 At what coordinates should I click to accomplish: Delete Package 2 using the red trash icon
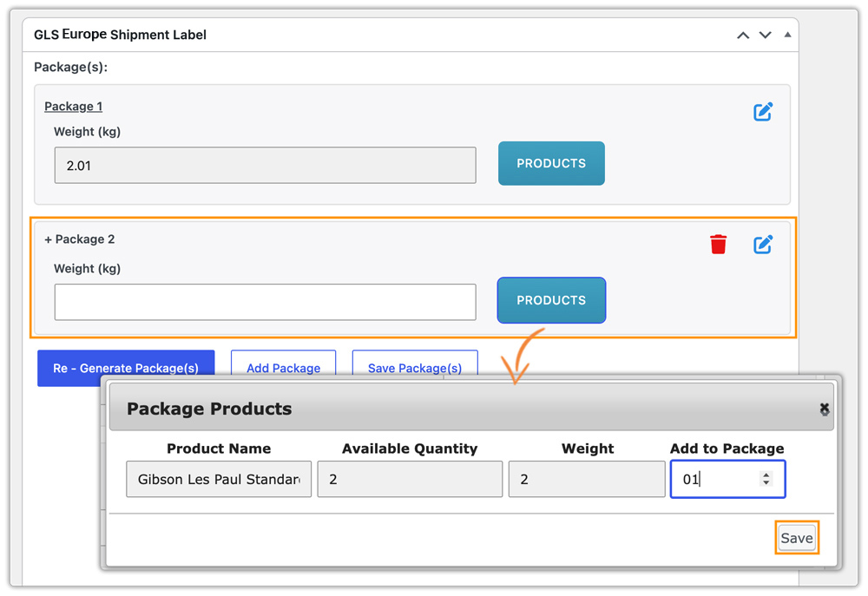718,245
